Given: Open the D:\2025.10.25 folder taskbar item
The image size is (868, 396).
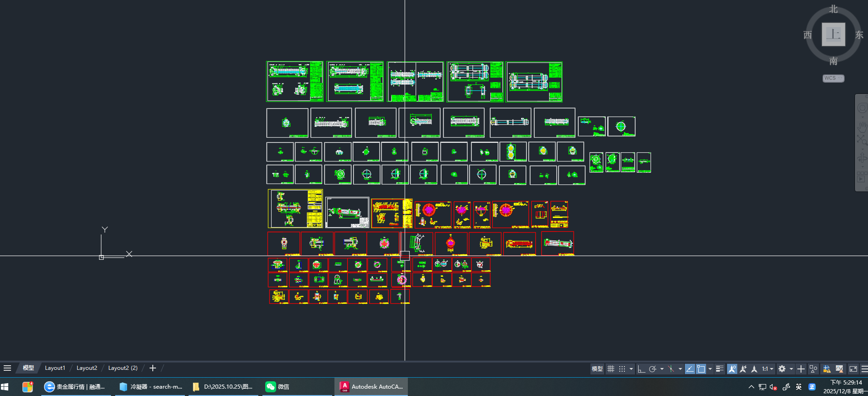Looking at the screenshot, I should click(223, 387).
